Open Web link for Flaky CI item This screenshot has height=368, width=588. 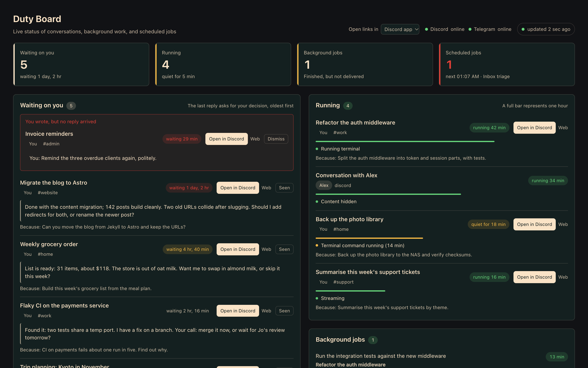click(x=266, y=311)
